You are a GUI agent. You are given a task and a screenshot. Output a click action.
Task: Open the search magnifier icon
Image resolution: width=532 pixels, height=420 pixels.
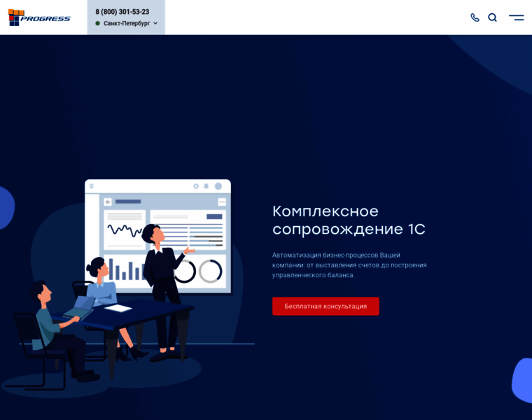tap(492, 17)
